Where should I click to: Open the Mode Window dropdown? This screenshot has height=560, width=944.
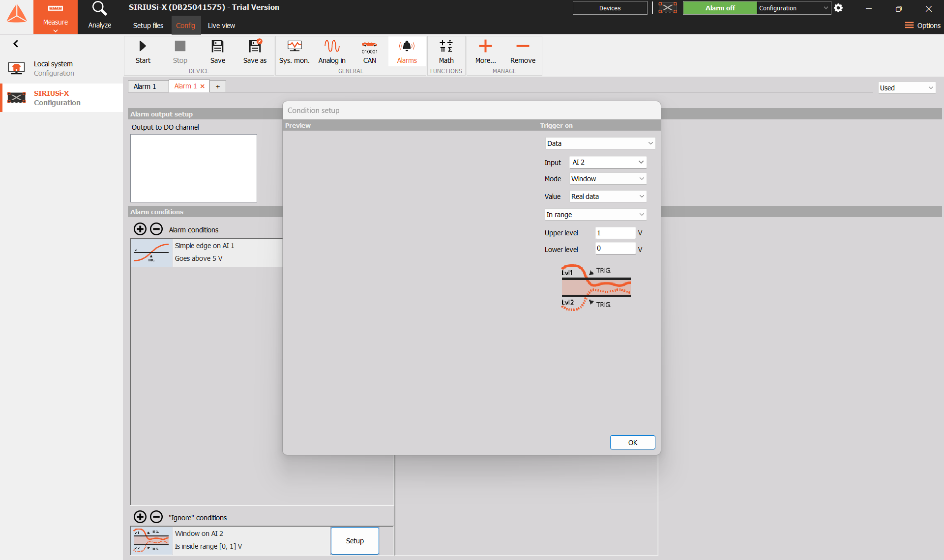(x=608, y=179)
